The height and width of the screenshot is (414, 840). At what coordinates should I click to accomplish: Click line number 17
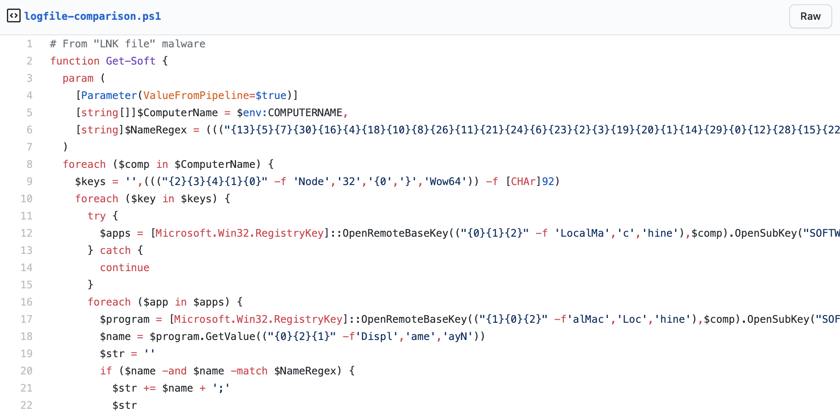click(27, 319)
